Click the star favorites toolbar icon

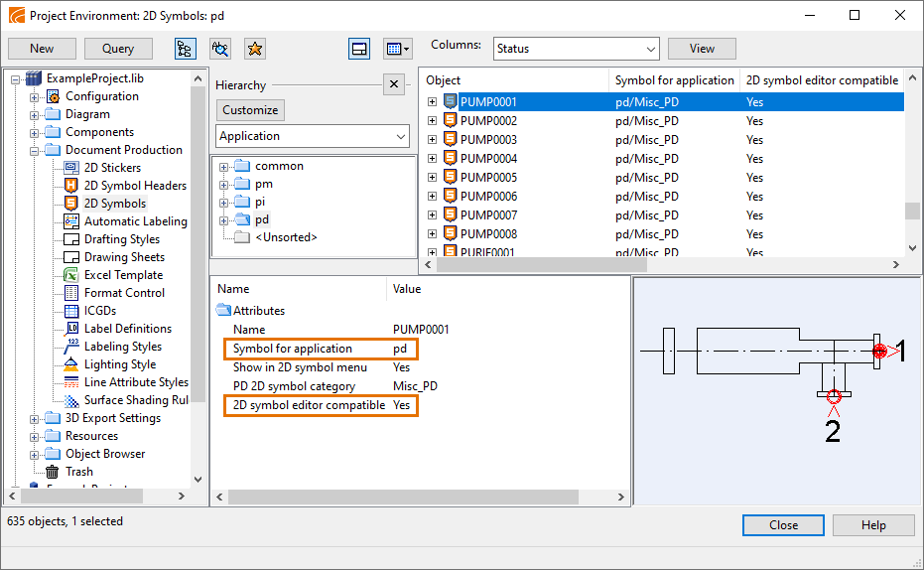coord(254,49)
